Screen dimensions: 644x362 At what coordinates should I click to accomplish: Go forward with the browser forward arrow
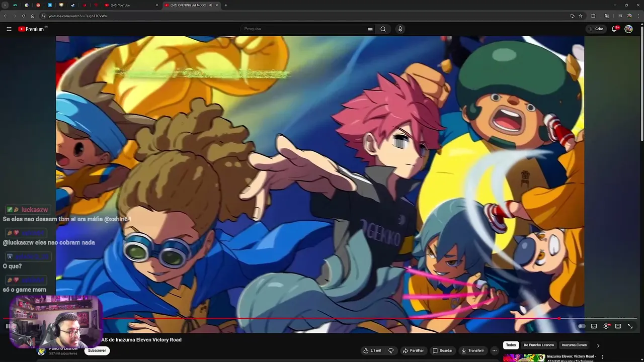[x=14, y=16]
